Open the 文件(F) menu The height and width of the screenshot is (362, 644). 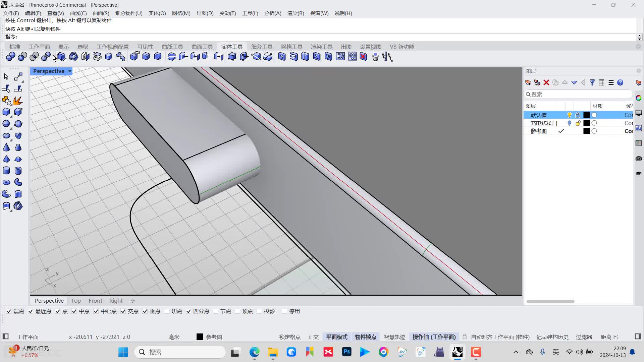click(11, 13)
